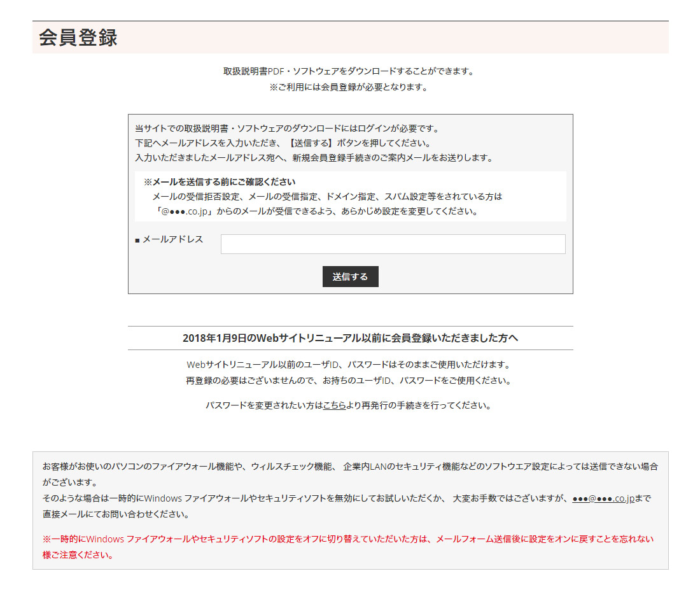Open the こちら password reissue link
The height and width of the screenshot is (592, 700).
[x=334, y=405]
